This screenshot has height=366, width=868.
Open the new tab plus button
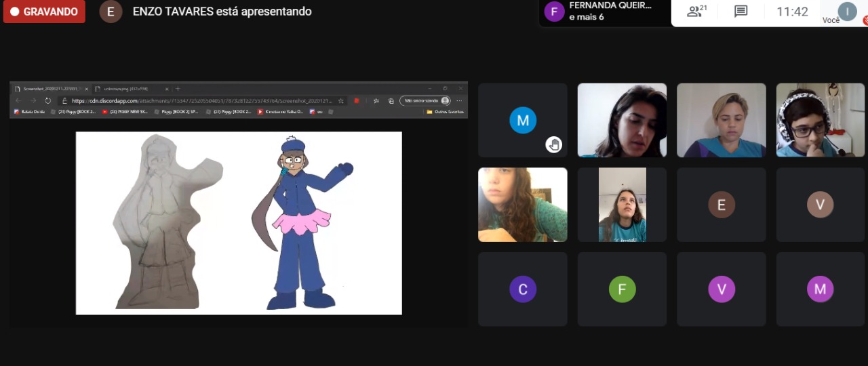178,89
